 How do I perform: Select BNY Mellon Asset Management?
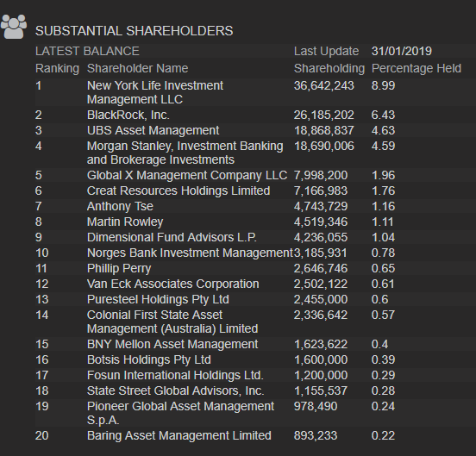click(x=172, y=344)
